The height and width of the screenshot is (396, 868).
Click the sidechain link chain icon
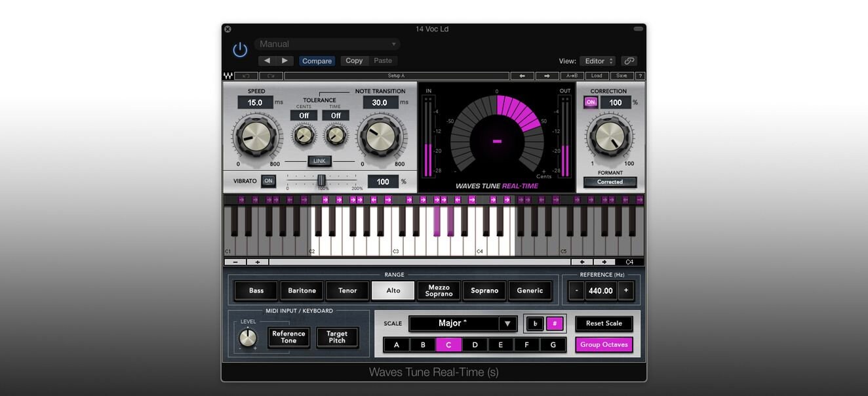pyautogui.click(x=629, y=61)
